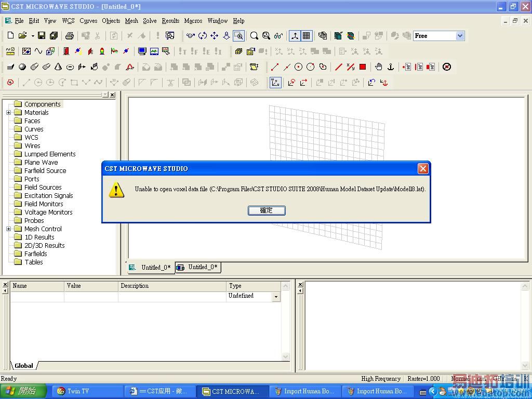The image size is (532, 399).
Task: Toggle the working plane grid button
Action: point(307,36)
